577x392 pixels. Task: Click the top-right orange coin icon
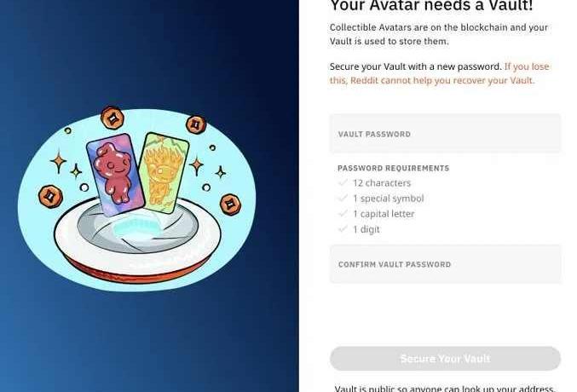tap(196, 124)
